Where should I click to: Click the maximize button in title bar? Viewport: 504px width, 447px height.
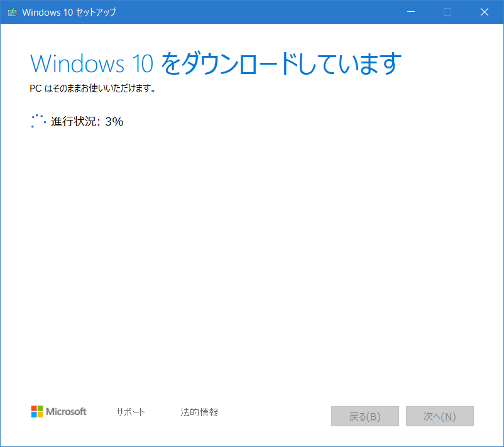447,12
